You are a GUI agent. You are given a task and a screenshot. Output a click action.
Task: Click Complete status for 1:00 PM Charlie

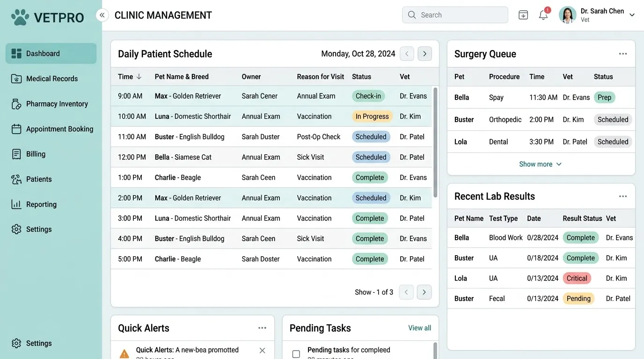[x=370, y=178]
